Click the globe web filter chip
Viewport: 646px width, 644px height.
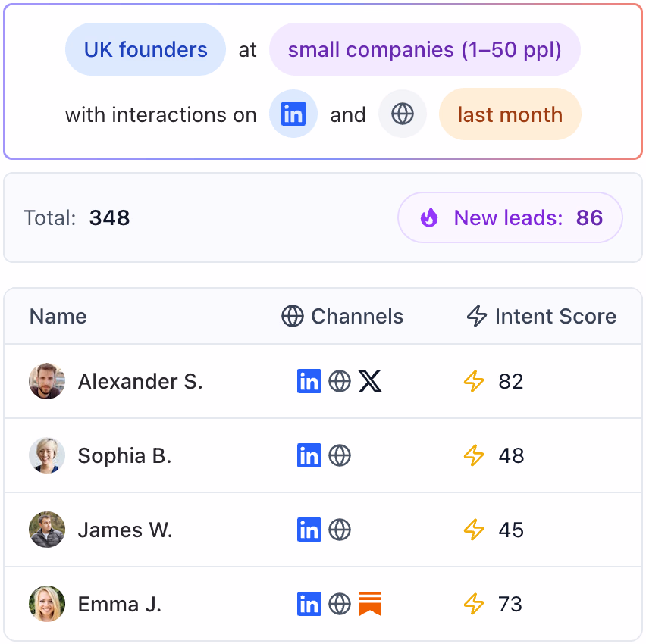(403, 115)
